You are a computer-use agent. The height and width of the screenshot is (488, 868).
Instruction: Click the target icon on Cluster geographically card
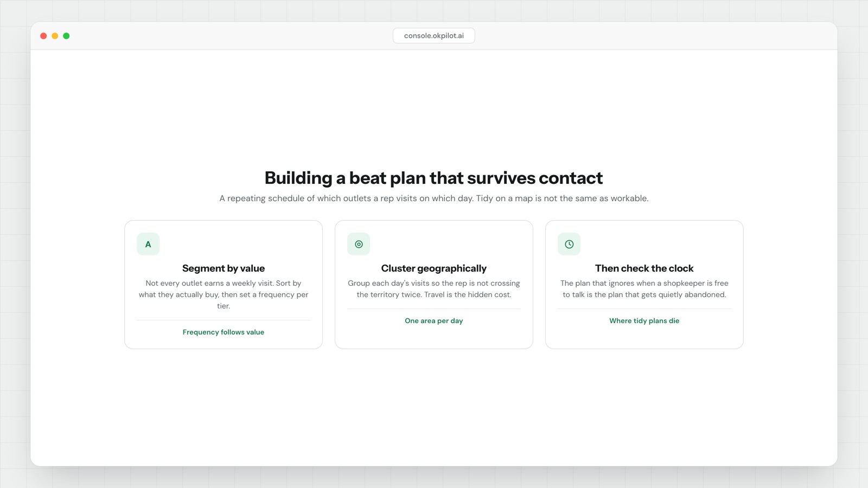359,244
